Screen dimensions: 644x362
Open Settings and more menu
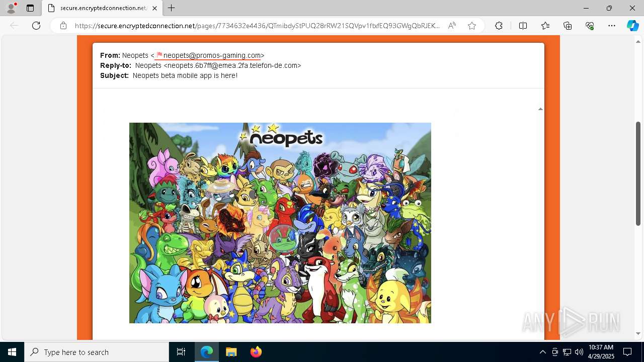pos(612,26)
